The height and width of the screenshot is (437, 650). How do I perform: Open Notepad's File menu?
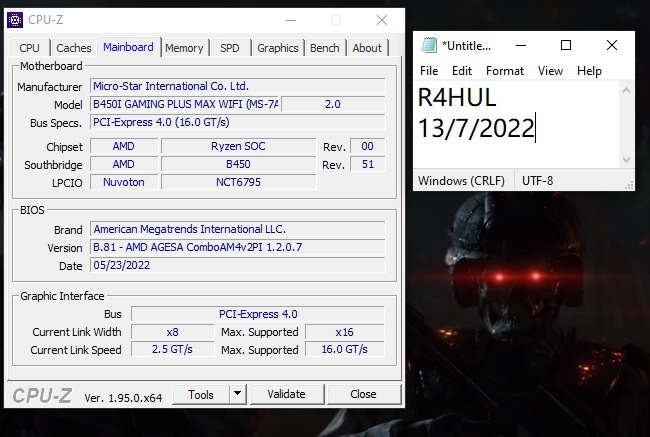click(x=429, y=71)
